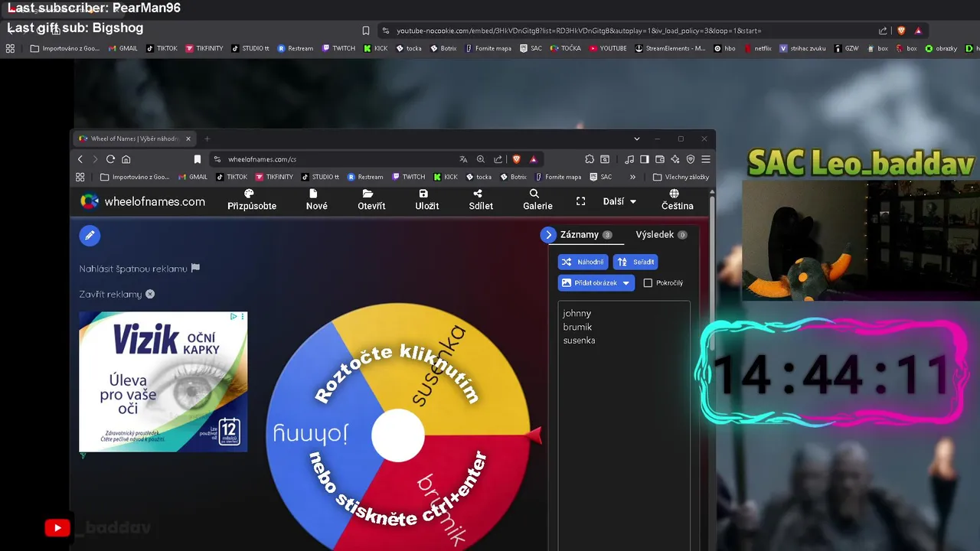Open the Galerie search
980x551 pixels.
[537, 200]
